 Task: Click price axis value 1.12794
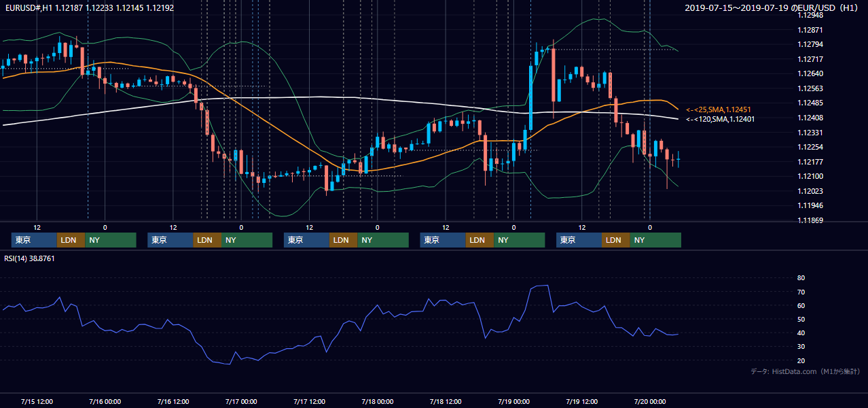[810, 44]
